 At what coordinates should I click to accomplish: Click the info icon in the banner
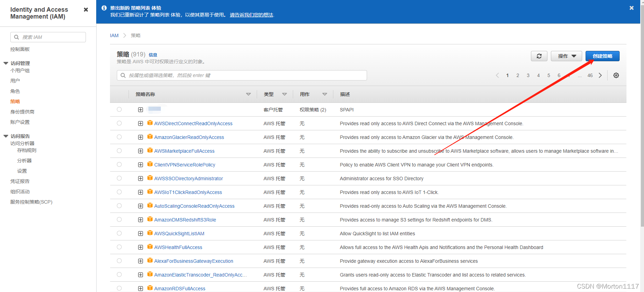[x=104, y=8]
